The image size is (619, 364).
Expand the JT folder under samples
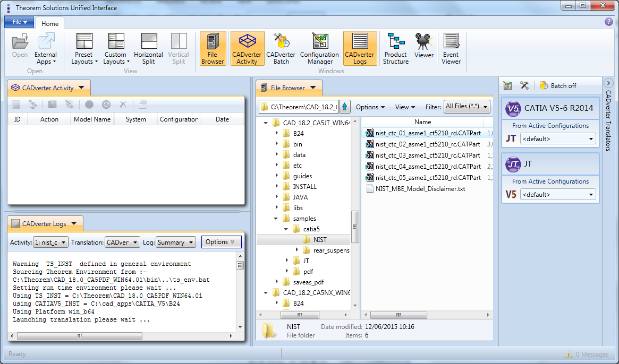[286, 261]
